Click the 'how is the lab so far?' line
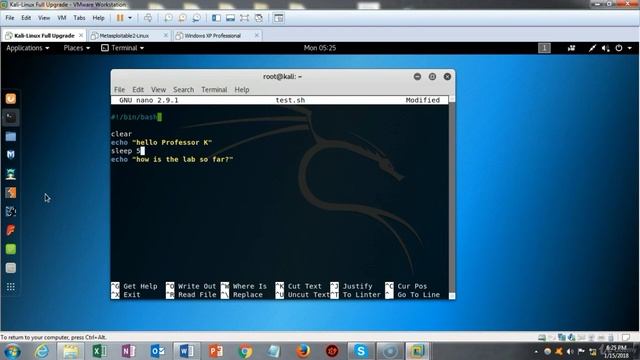This screenshot has width=640, height=360. coord(172,159)
